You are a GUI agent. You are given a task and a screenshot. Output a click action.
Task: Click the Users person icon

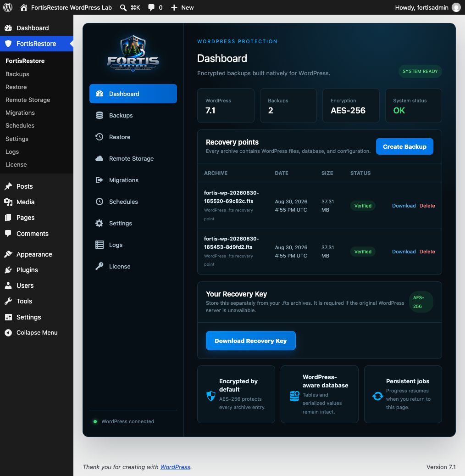click(x=8, y=286)
